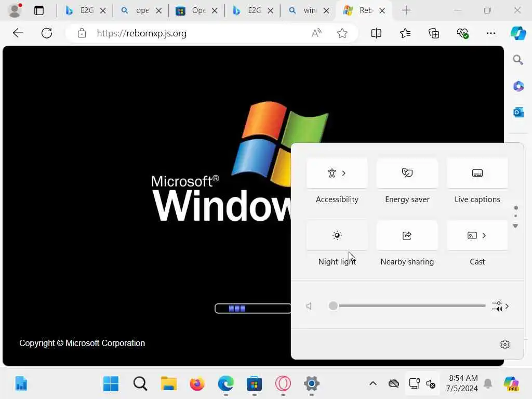Open Edge Settings and more menu
Viewport: 532px width, 399px height.
(491, 33)
